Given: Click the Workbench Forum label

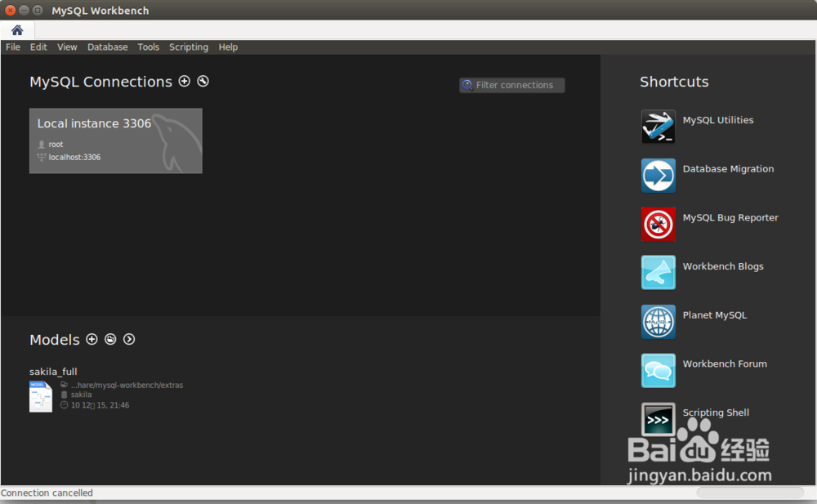Looking at the screenshot, I should (x=724, y=364).
